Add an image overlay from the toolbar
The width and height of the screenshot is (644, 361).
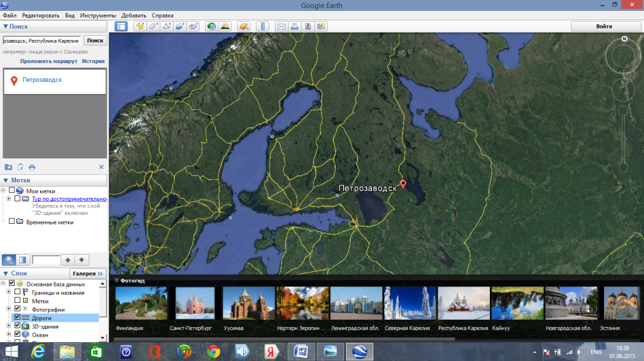pyautogui.click(x=180, y=26)
